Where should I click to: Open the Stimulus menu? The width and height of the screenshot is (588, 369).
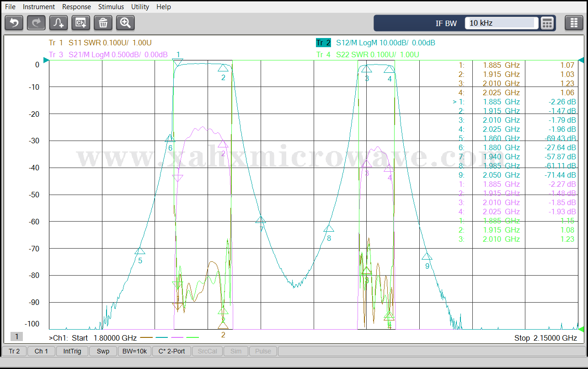[x=111, y=7]
